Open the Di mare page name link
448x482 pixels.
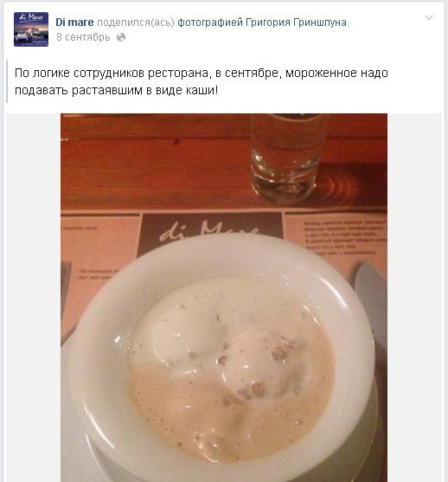[x=74, y=22]
